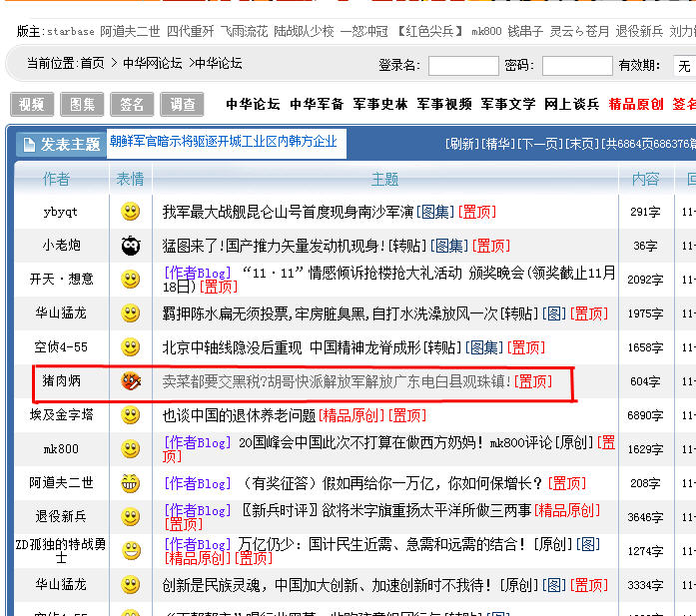Click into the 密码 password field
The image size is (696, 616).
(x=576, y=66)
